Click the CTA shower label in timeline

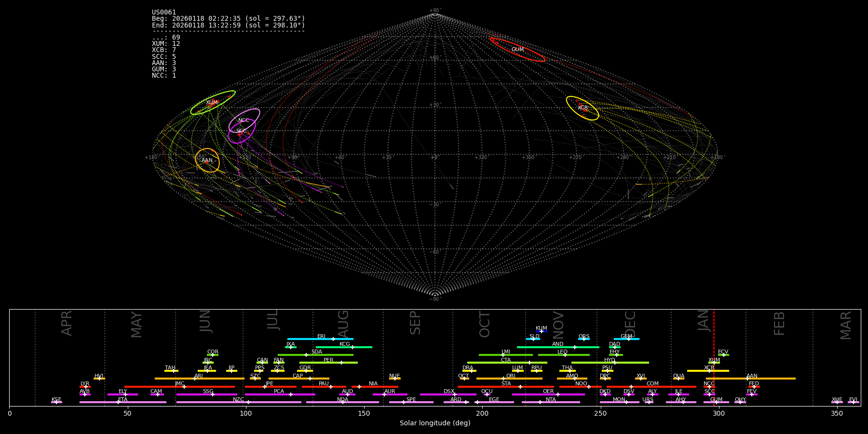coord(506,360)
